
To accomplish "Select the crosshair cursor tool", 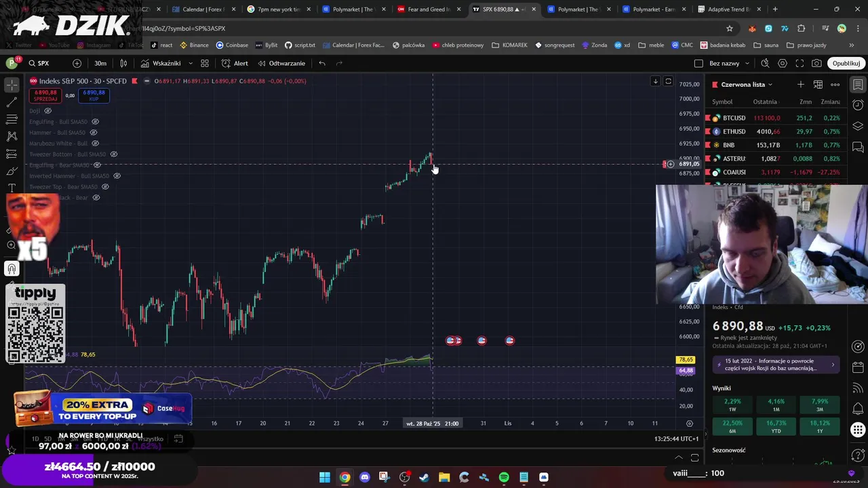I will [12, 85].
